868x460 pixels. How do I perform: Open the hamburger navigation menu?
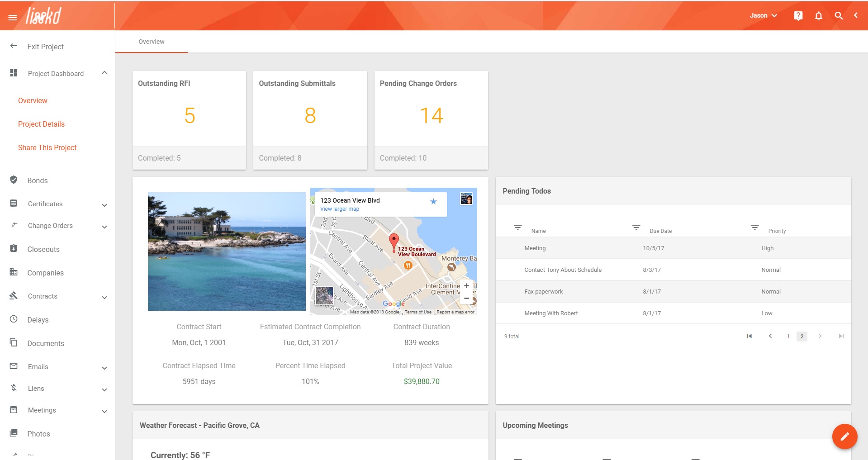click(x=13, y=17)
